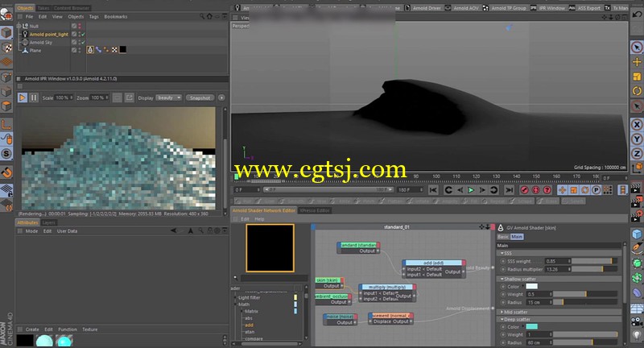Collapse the Shallow scatter section
Screen dimensions: 644x348
(x=502, y=279)
